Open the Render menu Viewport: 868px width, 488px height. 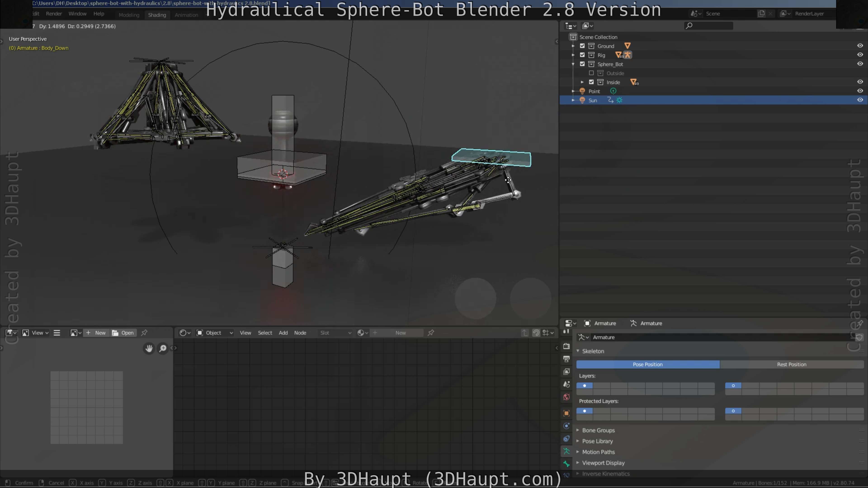pyautogui.click(x=54, y=14)
